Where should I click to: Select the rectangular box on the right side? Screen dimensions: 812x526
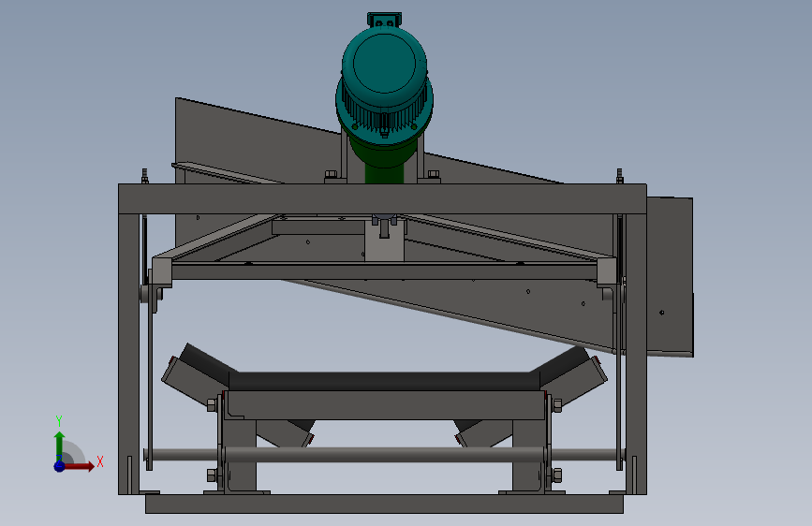click(670, 276)
